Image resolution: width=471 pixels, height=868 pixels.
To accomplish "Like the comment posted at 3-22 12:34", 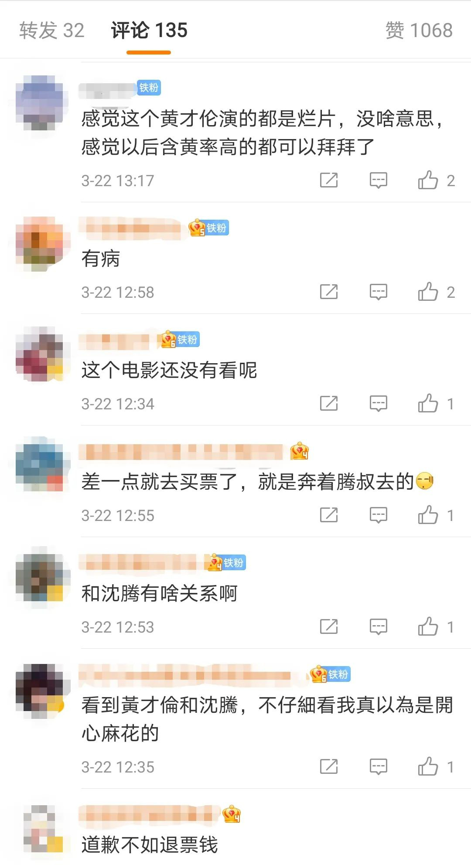I will pos(436,403).
